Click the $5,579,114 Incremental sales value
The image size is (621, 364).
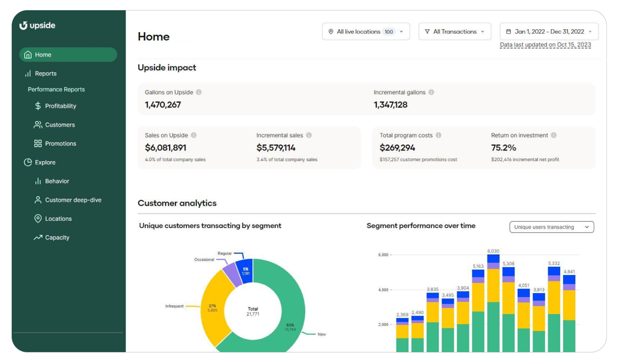tap(276, 147)
